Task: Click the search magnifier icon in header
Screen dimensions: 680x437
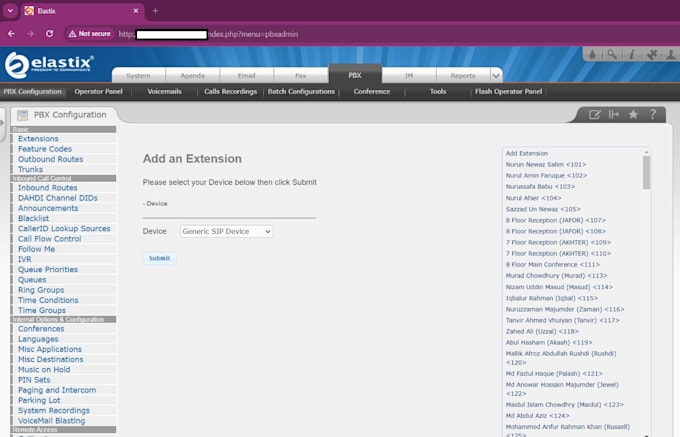Action: tap(612, 54)
